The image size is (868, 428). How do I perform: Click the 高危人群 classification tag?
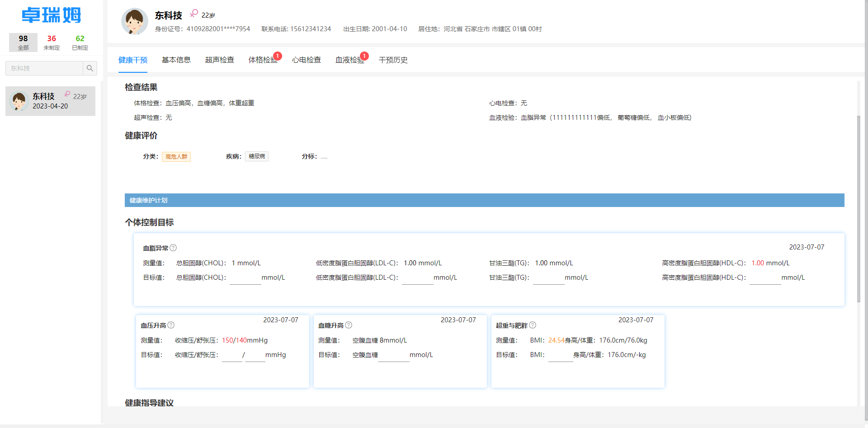pyautogui.click(x=176, y=156)
